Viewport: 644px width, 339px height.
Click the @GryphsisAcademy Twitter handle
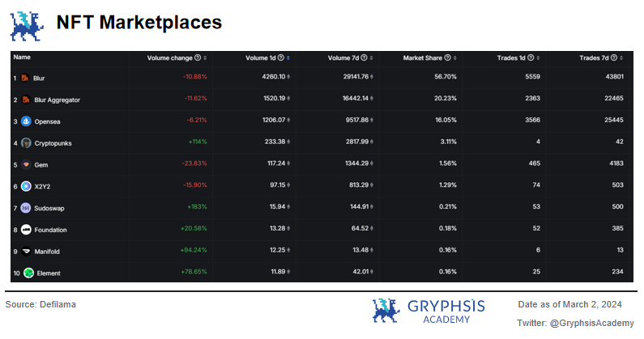click(592, 323)
